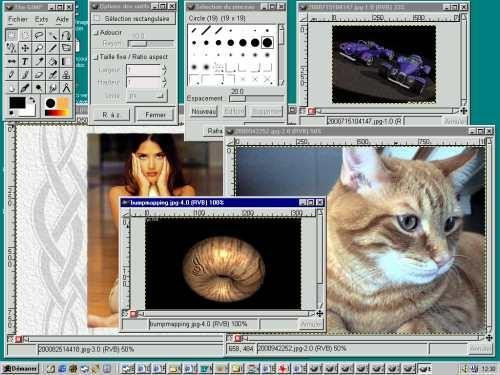Open the Unité dropdown in tool options
500x375 pixels.
click(147, 96)
